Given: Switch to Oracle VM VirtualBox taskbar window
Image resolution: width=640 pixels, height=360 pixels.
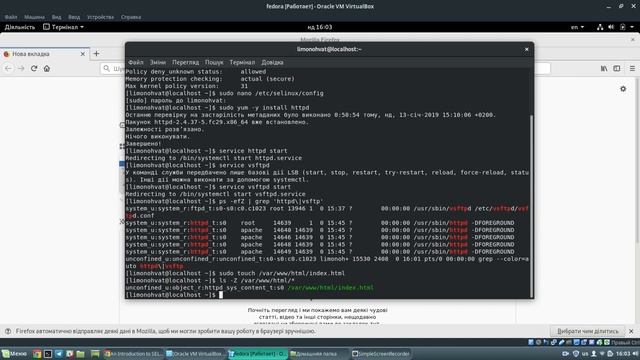Looking at the screenshot, I should tap(196, 354).
